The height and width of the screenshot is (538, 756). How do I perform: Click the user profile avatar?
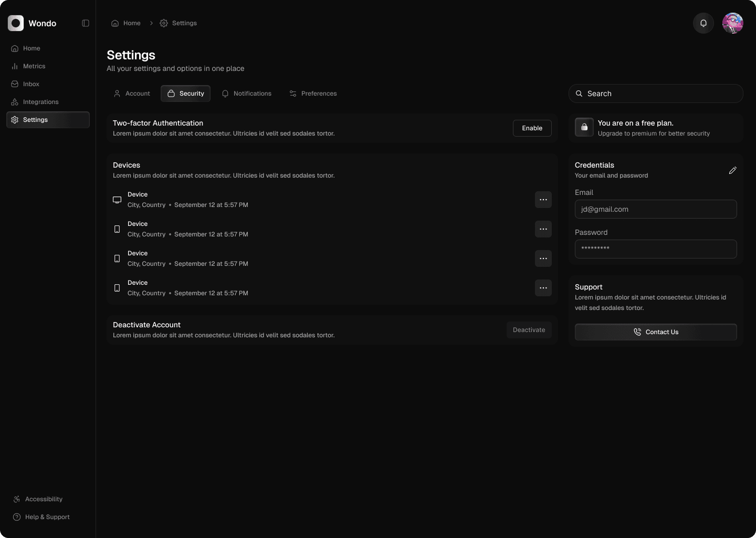[x=732, y=23]
